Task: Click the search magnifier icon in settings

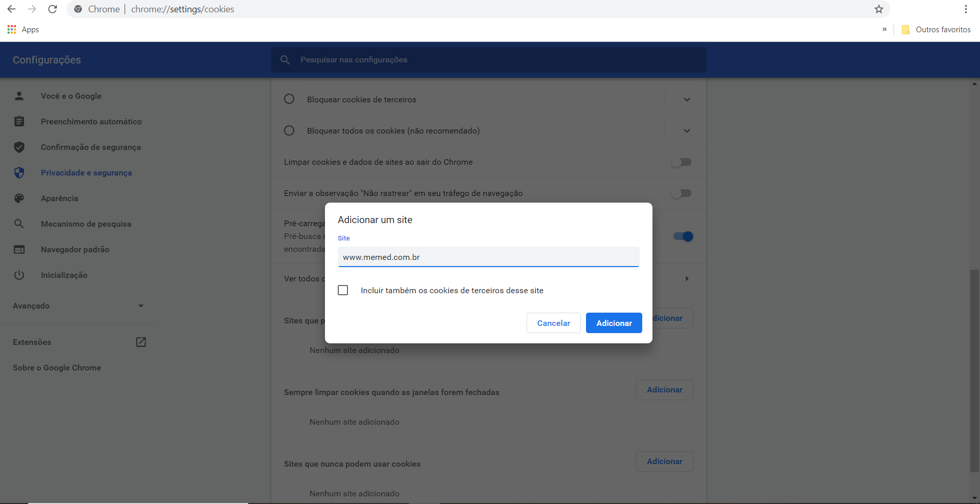Action: click(285, 60)
